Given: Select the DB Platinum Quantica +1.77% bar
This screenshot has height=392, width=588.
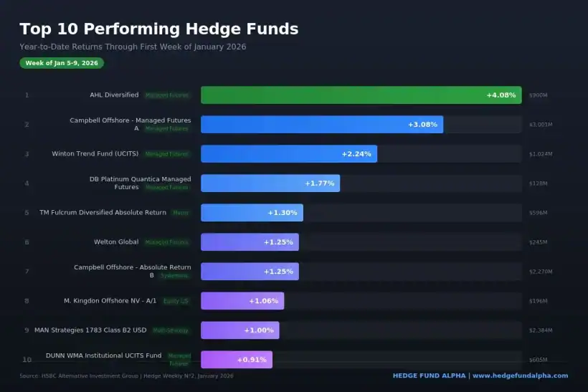Looking at the screenshot, I should pyautogui.click(x=270, y=183).
